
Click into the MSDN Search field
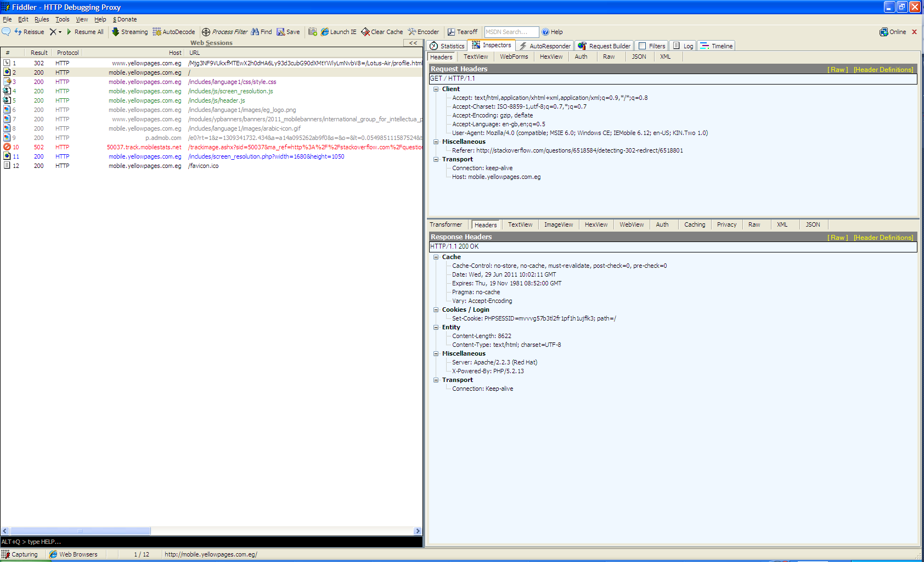tap(511, 32)
